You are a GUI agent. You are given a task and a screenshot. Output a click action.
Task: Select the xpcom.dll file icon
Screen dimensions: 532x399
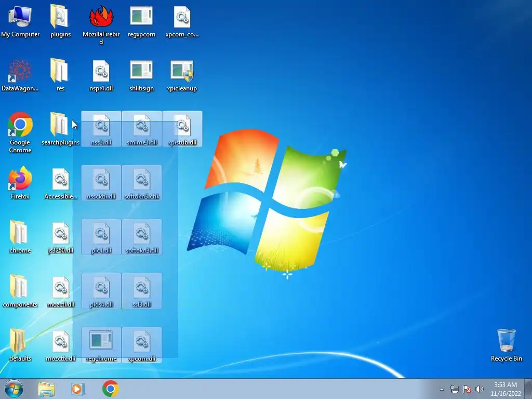(141, 345)
